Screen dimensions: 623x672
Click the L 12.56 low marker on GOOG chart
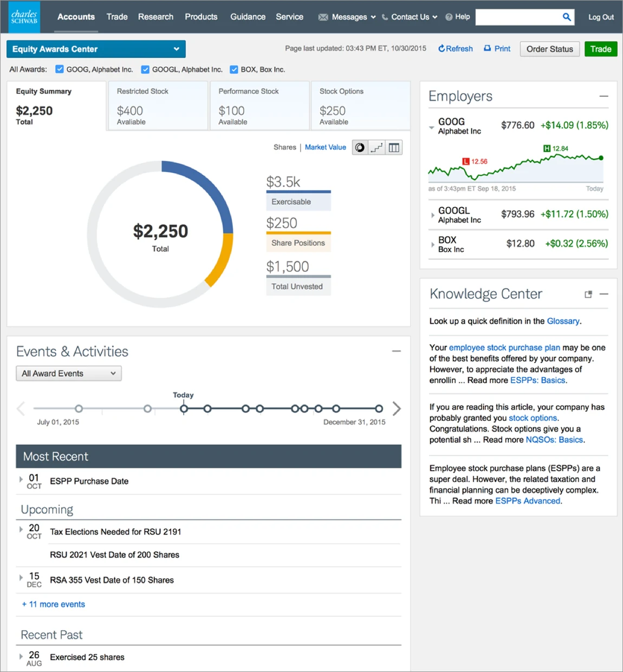(x=475, y=161)
